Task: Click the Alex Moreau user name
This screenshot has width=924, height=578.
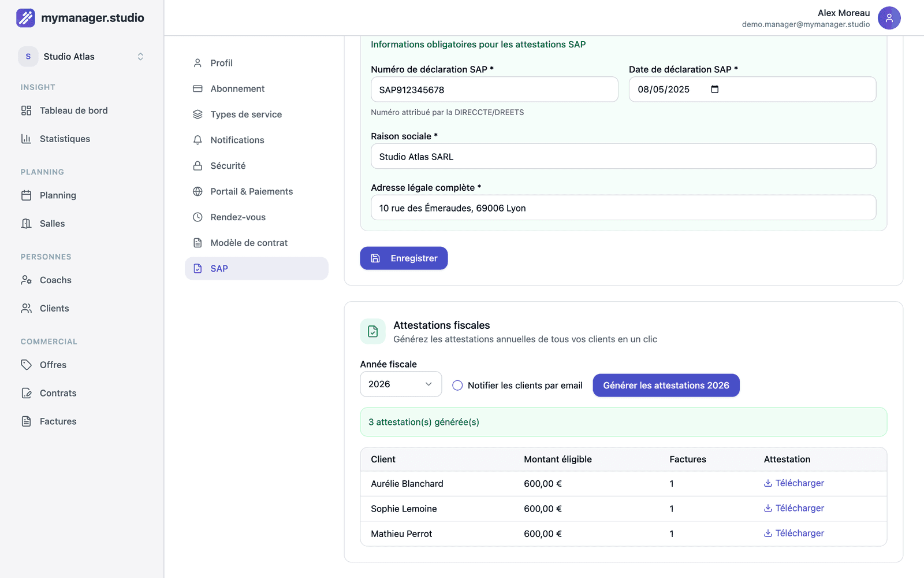Action: click(844, 13)
